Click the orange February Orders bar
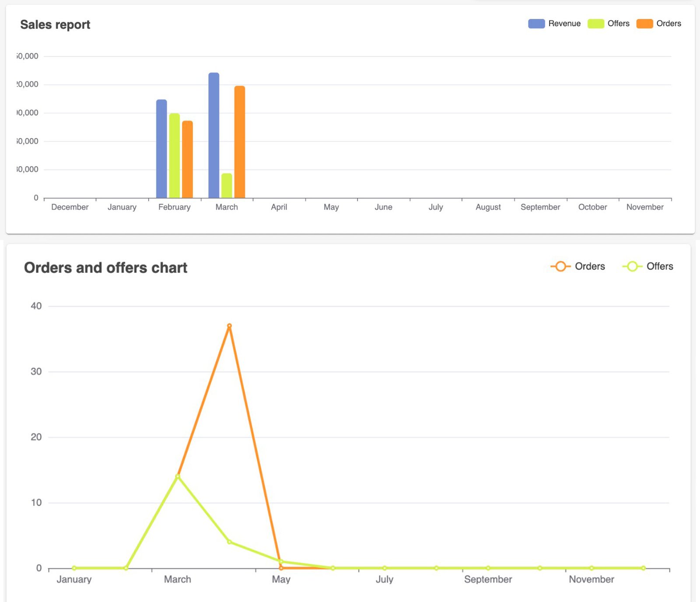Viewport: 700px width, 602px height. tap(187, 159)
